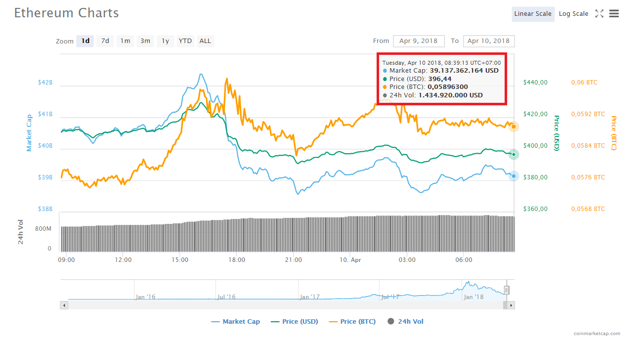This screenshot has height=342, width=644.
Task: Set zoom range to YTD
Action: tap(185, 41)
